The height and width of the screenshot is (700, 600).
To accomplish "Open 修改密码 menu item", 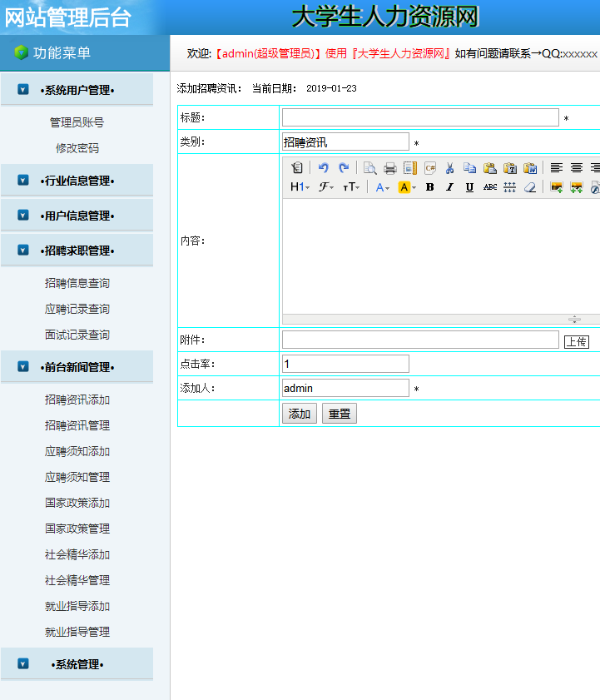I will (x=77, y=148).
